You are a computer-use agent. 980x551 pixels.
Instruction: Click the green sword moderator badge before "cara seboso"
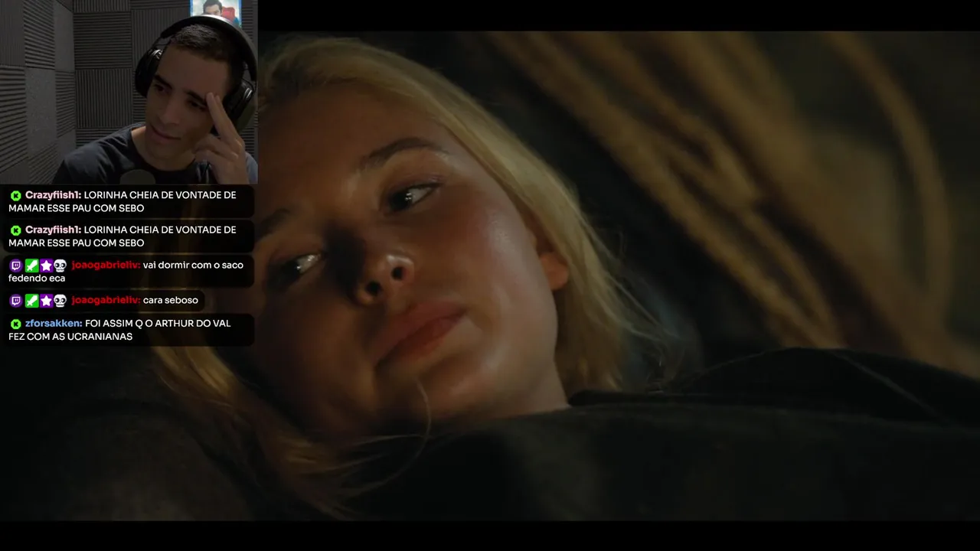[31, 301]
